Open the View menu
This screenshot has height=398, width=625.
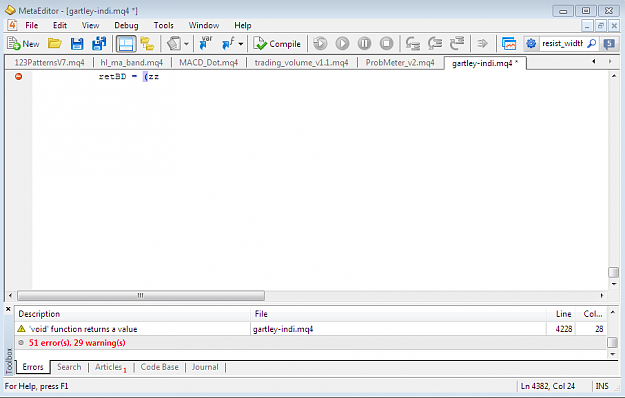90,25
